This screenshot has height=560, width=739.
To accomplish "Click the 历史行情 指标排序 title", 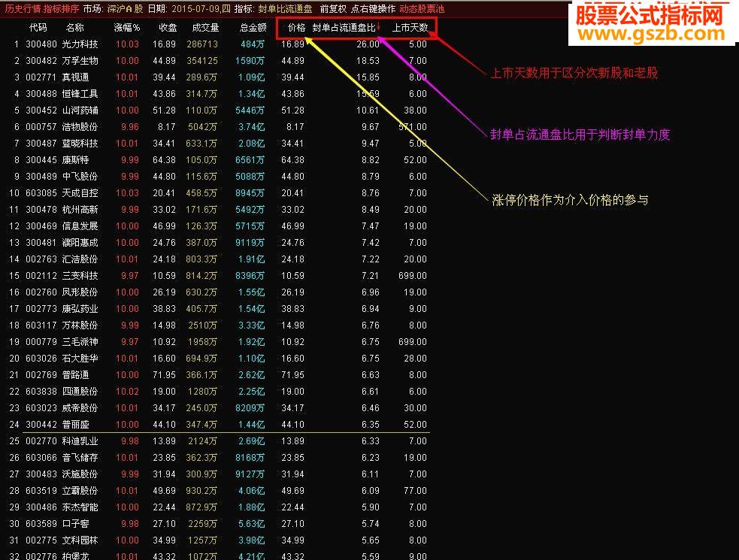I will [x=42, y=9].
